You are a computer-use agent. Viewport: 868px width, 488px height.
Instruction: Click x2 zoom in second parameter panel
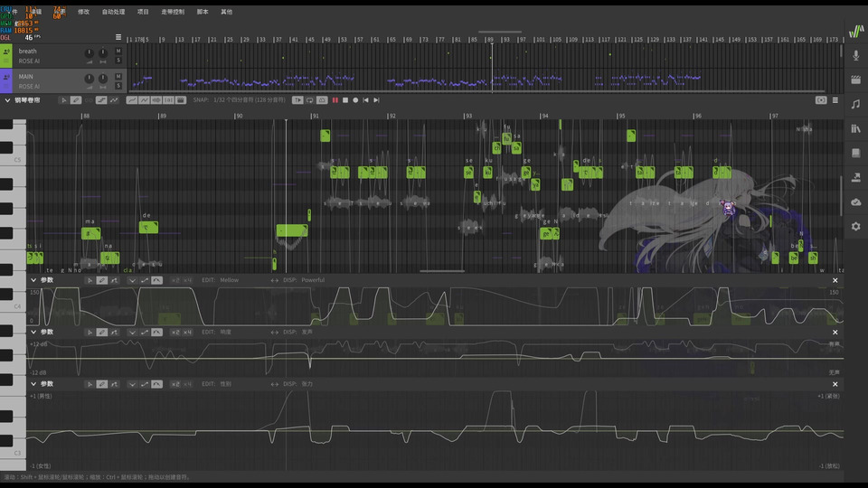(x=175, y=332)
